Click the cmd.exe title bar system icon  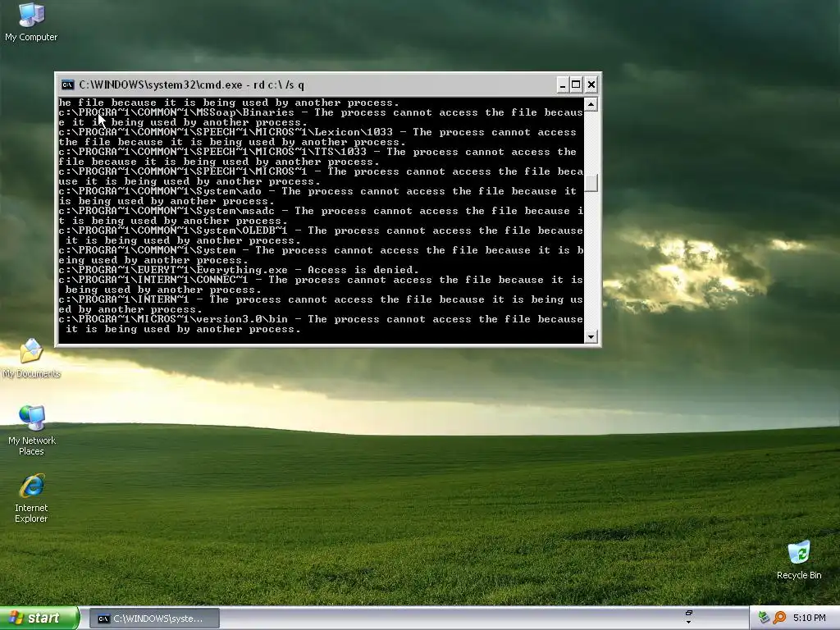(67, 84)
